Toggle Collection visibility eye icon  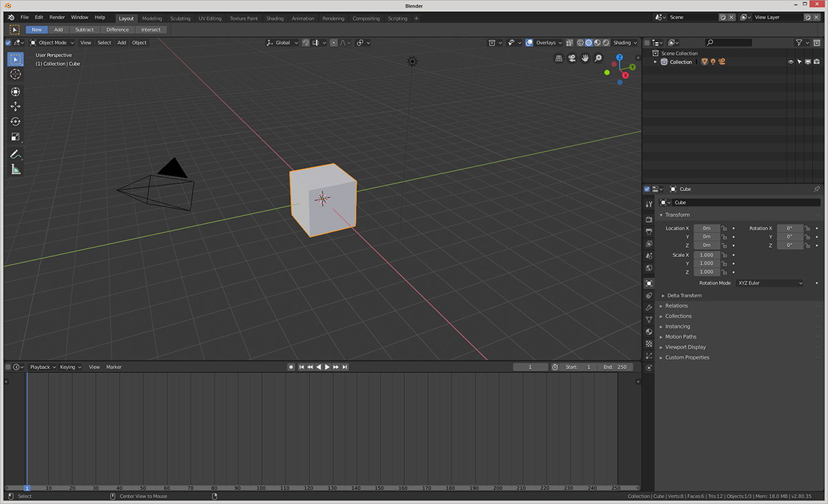pyautogui.click(x=791, y=62)
